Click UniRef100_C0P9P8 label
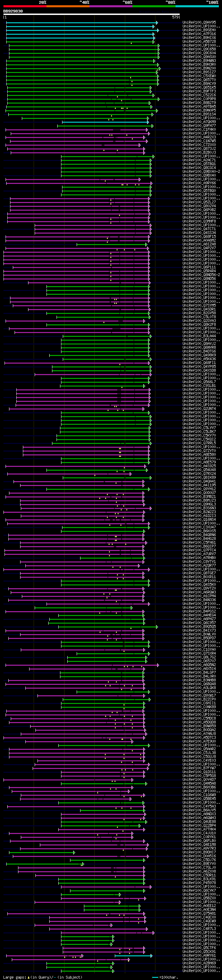 point(199,99)
